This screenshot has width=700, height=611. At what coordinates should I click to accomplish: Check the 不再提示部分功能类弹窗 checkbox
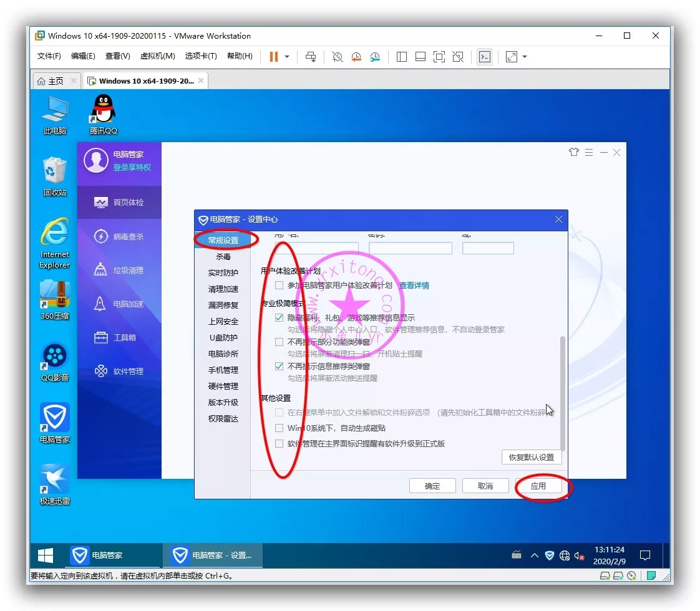(x=280, y=342)
